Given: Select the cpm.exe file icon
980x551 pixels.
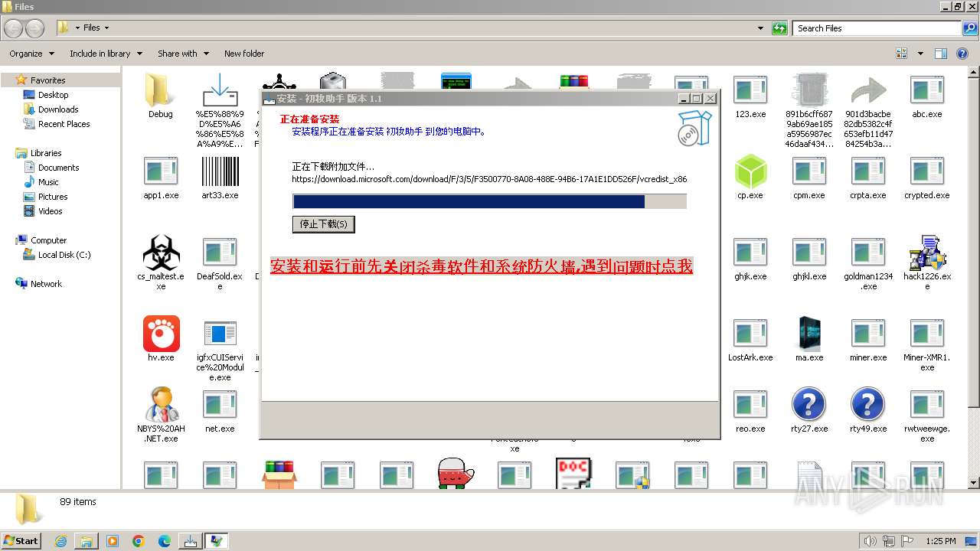Looking at the screenshot, I should pos(809,171).
